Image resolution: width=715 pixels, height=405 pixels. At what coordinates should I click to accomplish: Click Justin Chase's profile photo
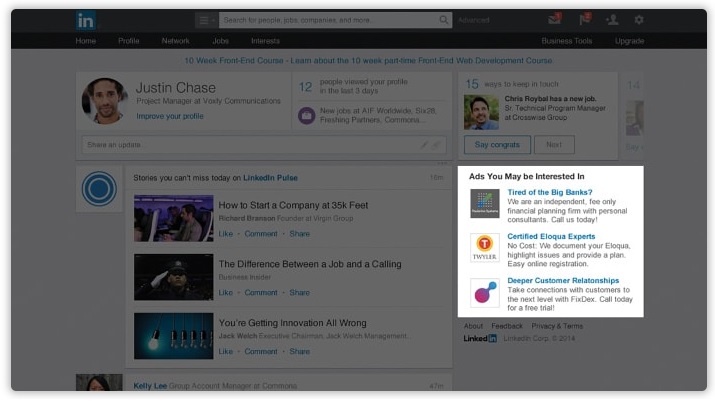(x=104, y=101)
